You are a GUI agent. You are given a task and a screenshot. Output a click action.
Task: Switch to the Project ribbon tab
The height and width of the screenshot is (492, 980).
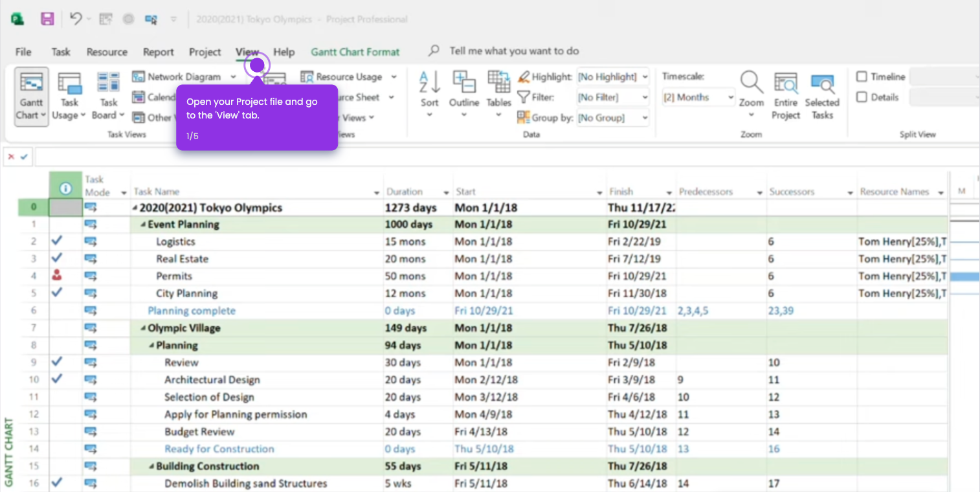point(205,52)
